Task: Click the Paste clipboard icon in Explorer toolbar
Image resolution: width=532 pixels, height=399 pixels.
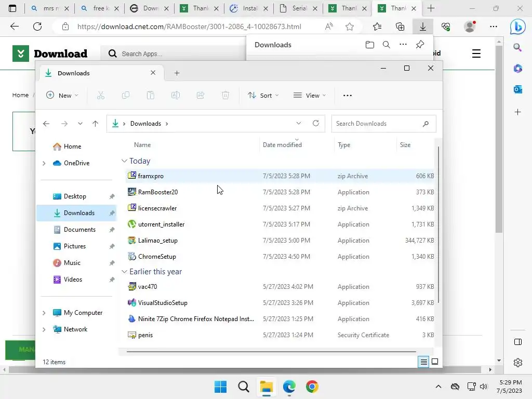Action: click(150, 96)
